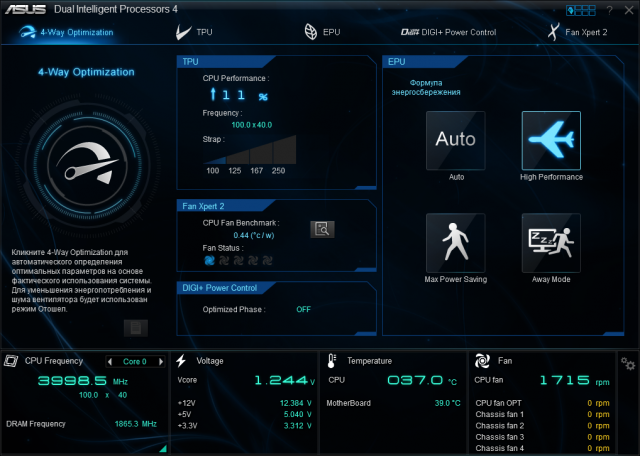This screenshot has height=456, width=640.
Task: Click the Strap 250 segment on the scale
Action: pyautogui.click(x=284, y=150)
